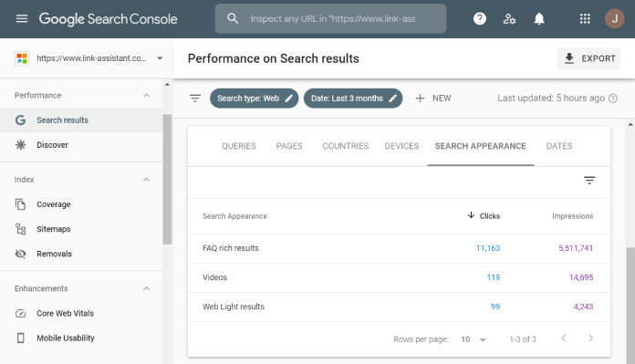Edit the Date: Last 3 months filter
The height and width of the screenshot is (364, 635).
click(x=353, y=99)
